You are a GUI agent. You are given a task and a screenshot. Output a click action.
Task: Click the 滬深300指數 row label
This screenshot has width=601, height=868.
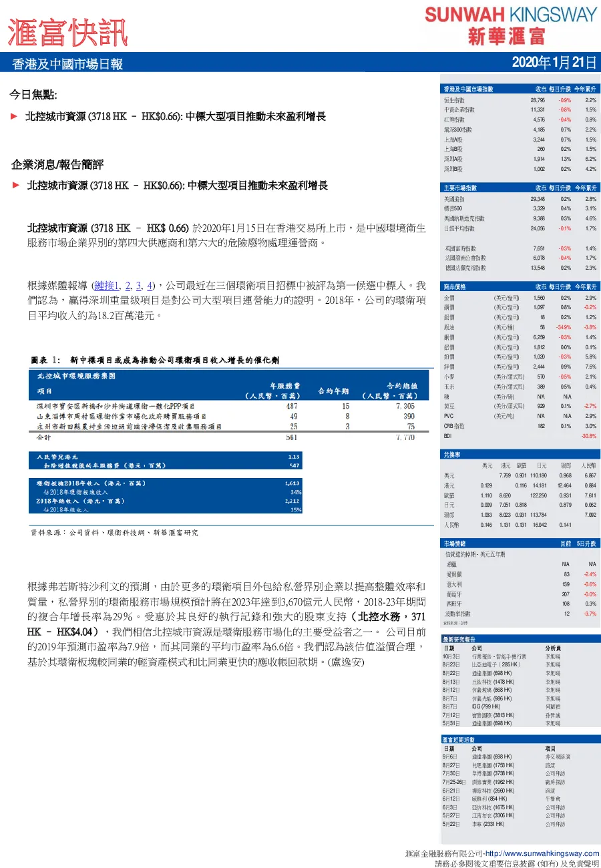click(x=458, y=130)
